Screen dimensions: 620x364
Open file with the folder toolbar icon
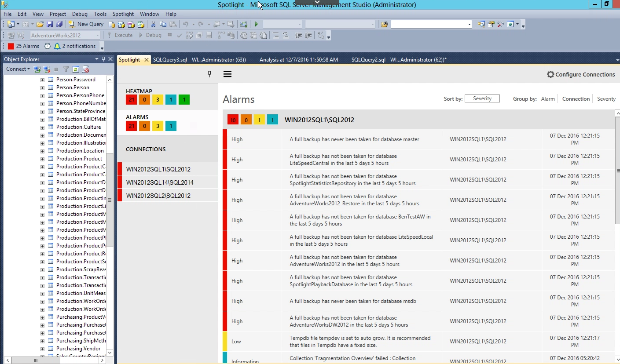pyautogui.click(x=40, y=24)
